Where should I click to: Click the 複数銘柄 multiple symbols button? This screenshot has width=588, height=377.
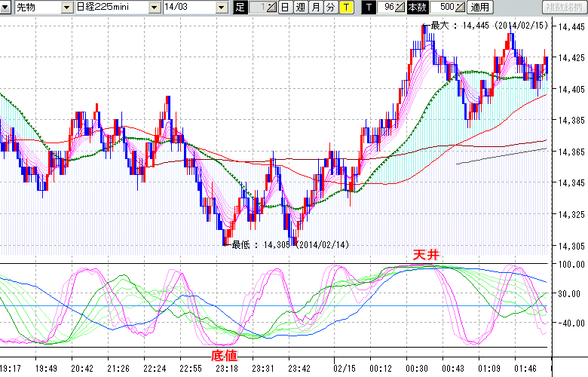pos(564,8)
